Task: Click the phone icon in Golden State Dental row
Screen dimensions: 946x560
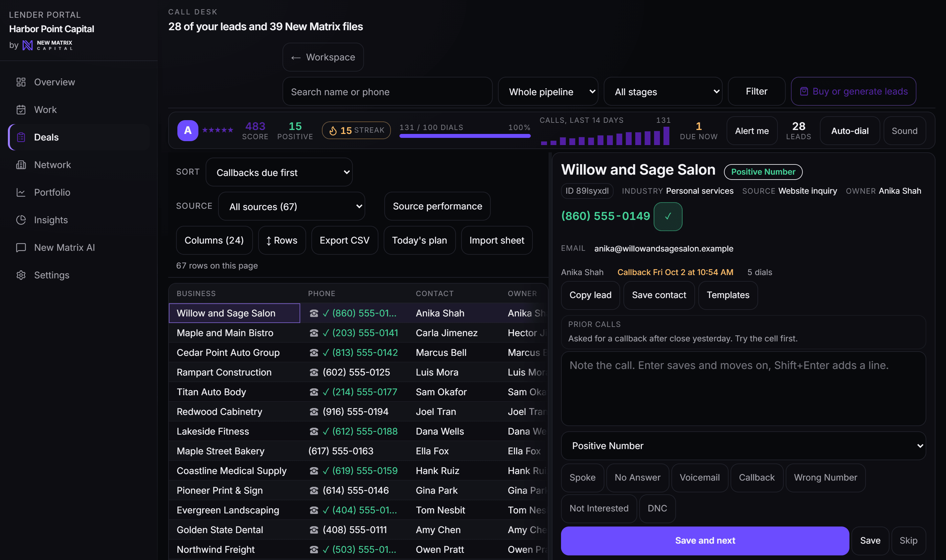Action: click(314, 529)
